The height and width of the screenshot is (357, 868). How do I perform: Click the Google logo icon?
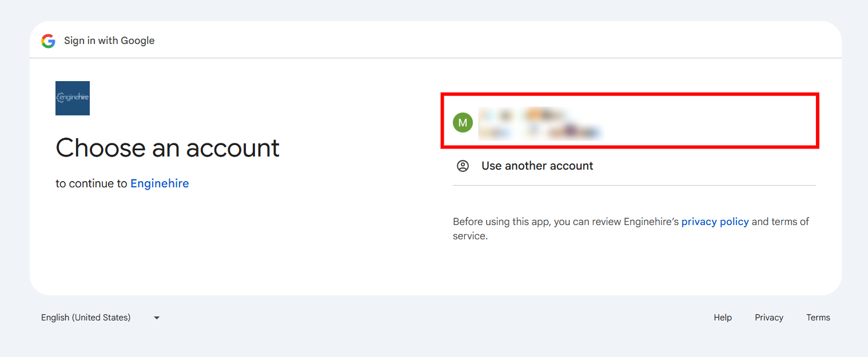(48, 41)
